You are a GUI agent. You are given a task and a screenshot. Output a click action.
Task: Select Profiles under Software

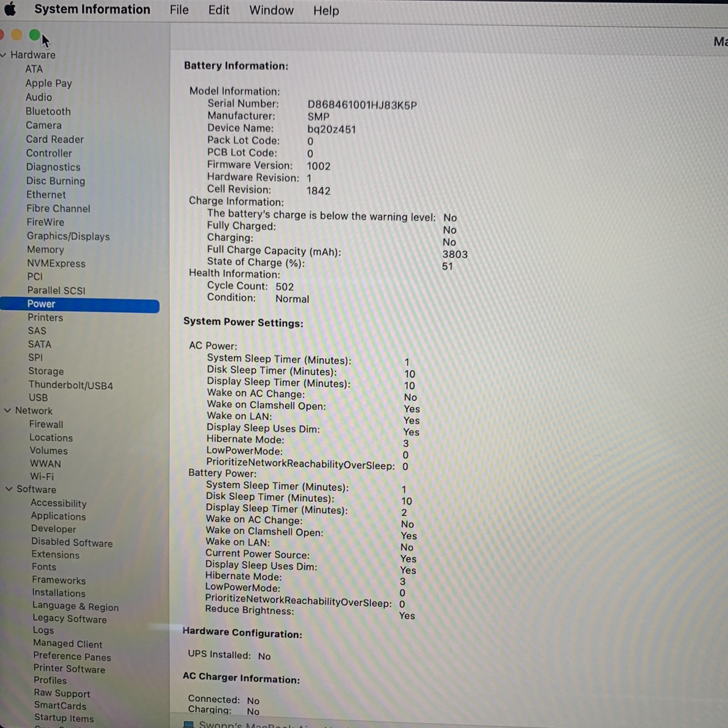[x=50, y=680]
